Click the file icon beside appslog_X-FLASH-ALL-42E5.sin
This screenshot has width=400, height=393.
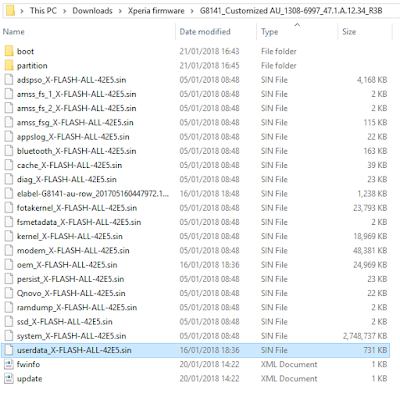coord(9,137)
